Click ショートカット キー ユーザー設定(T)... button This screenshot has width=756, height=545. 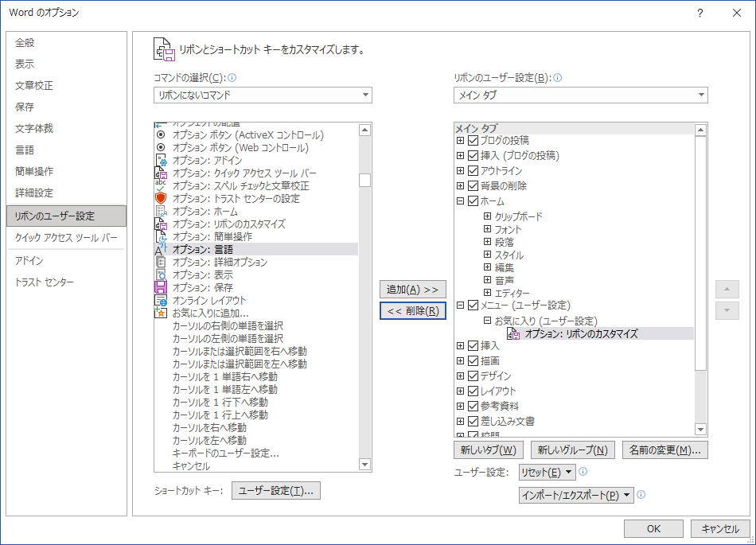pyautogui.click(x=276, y=491)
